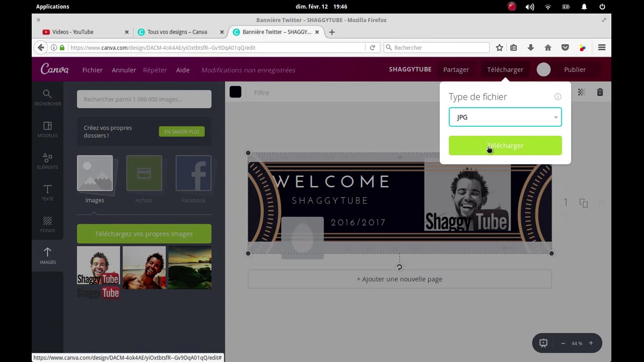The image size is (644, 362).
Task: Bookmark this page with the star icon
Action: (499, 47)
